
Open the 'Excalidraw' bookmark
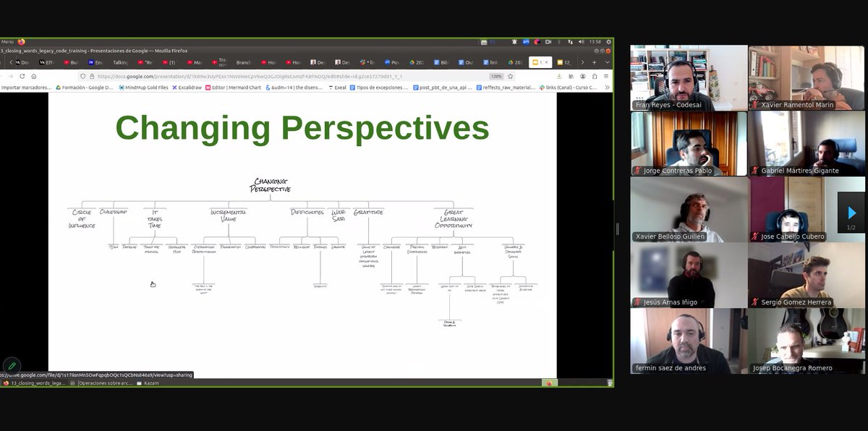187,88
